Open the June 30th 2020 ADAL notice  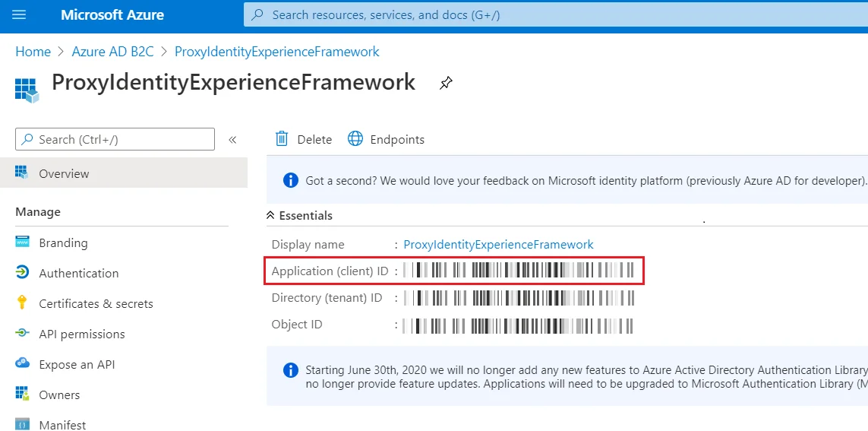567,377
